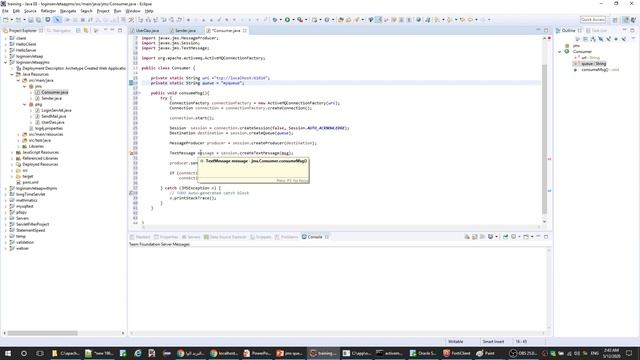Expand the src/main/resources folder

[18, 134]
